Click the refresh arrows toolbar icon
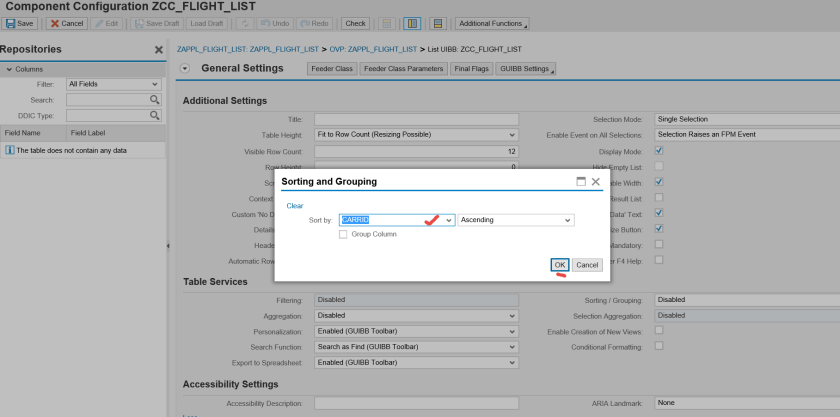The width and height of the screenshot is (840, 417). click(245, 24)
